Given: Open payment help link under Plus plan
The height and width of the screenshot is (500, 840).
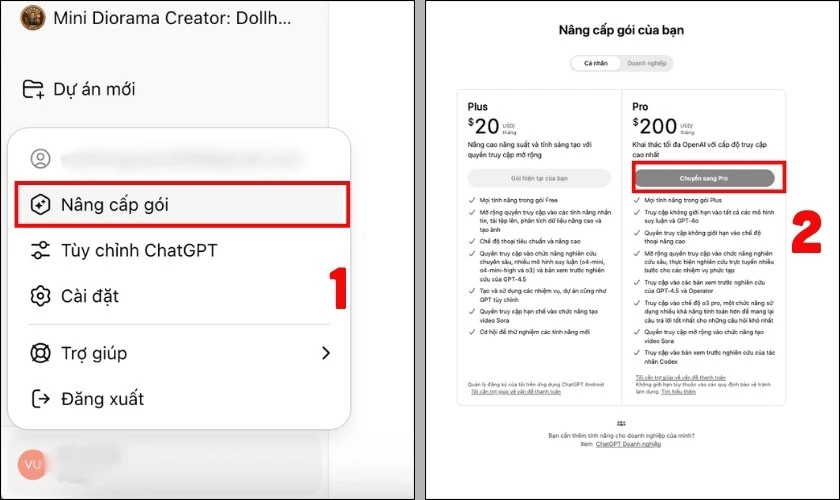Looking at the screenshot, I should pyautogui.click(x=516, y=392).
